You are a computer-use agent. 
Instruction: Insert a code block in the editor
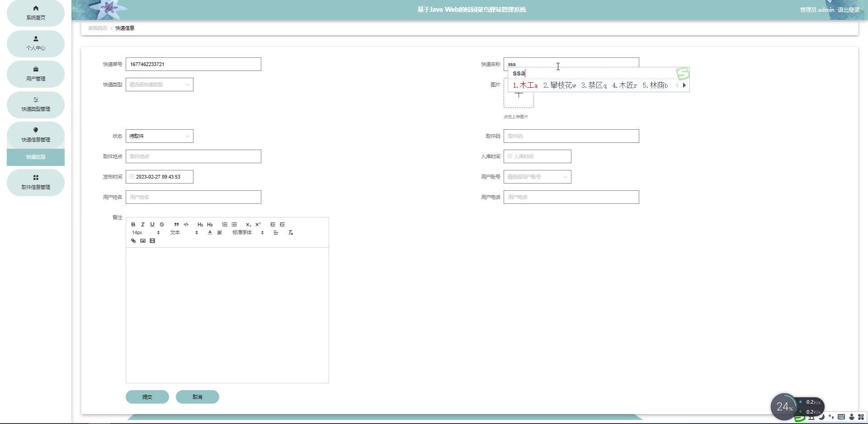186,225
